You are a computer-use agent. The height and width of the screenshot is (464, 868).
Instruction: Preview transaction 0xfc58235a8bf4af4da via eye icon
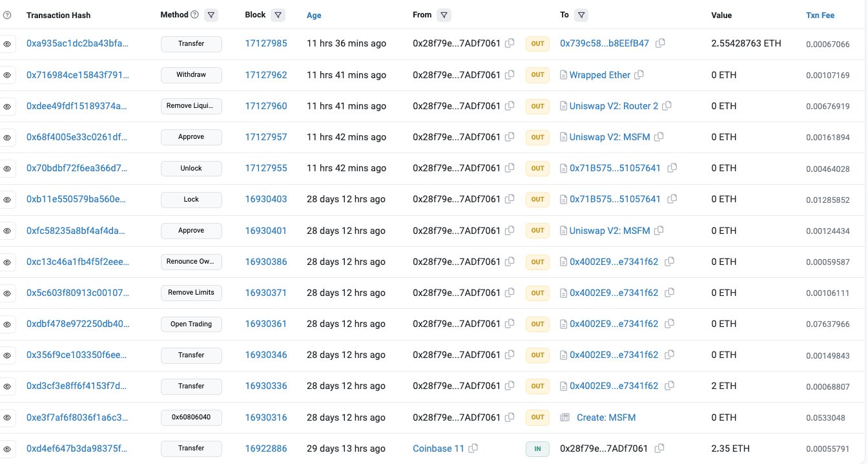coord(7,231)
